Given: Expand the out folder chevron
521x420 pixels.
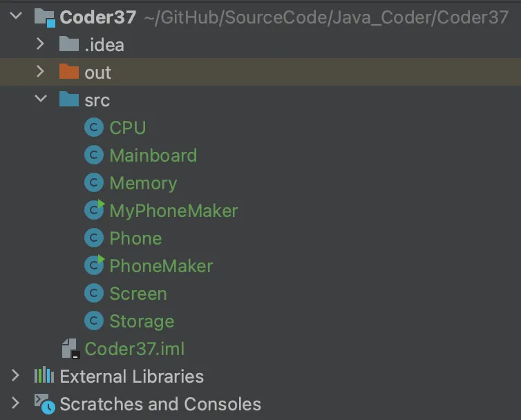Looking at the screenshot, I should 40,71.
